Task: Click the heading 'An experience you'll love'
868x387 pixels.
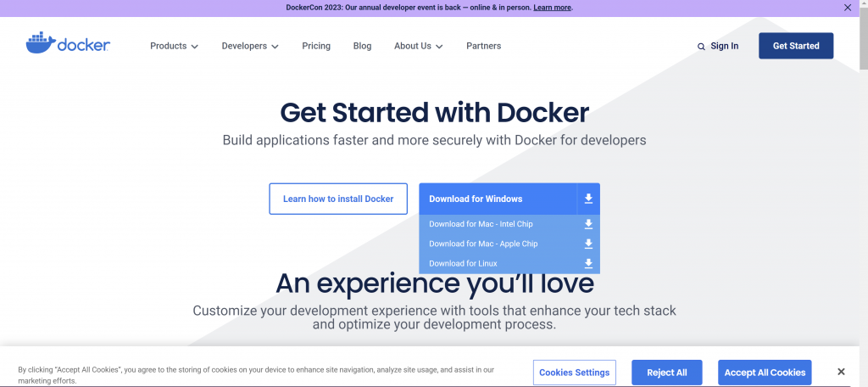Action: coord(435,283)
